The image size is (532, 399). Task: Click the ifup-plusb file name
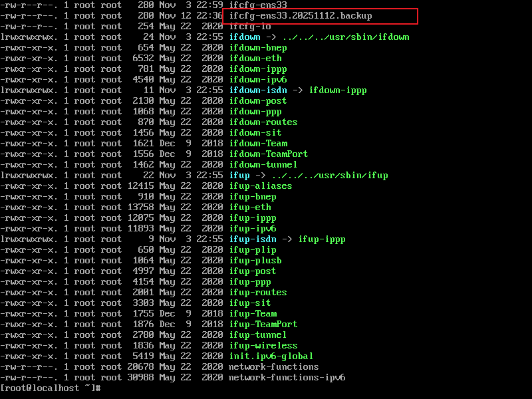(x=255, y=261)
